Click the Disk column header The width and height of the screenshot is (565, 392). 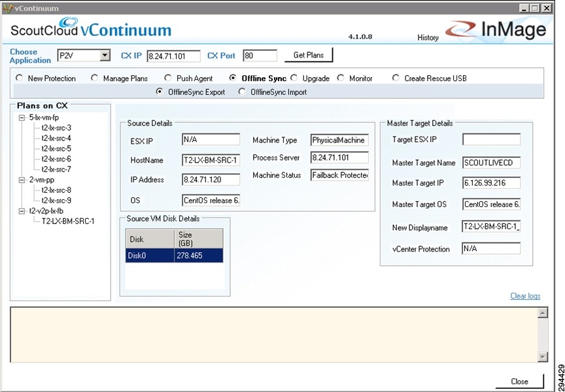click(x=150, y=239)
